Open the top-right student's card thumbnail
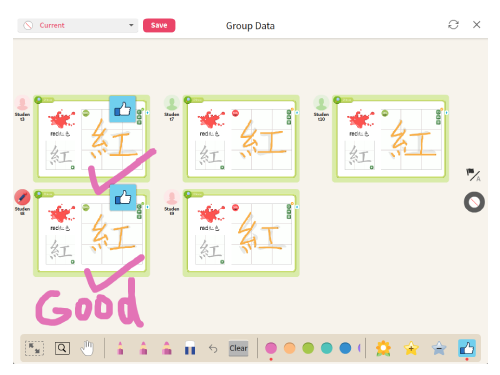Viewport: 500px width, 375px height. point(390,139)
